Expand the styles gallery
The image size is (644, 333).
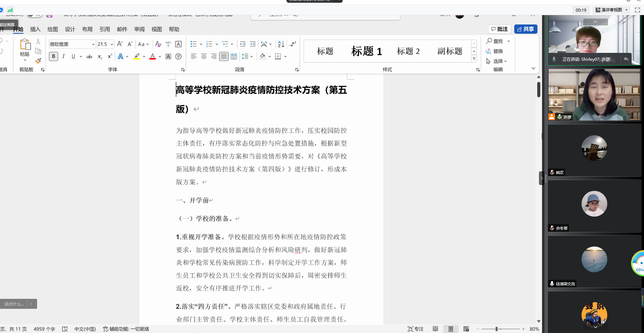tap(474, 59)
